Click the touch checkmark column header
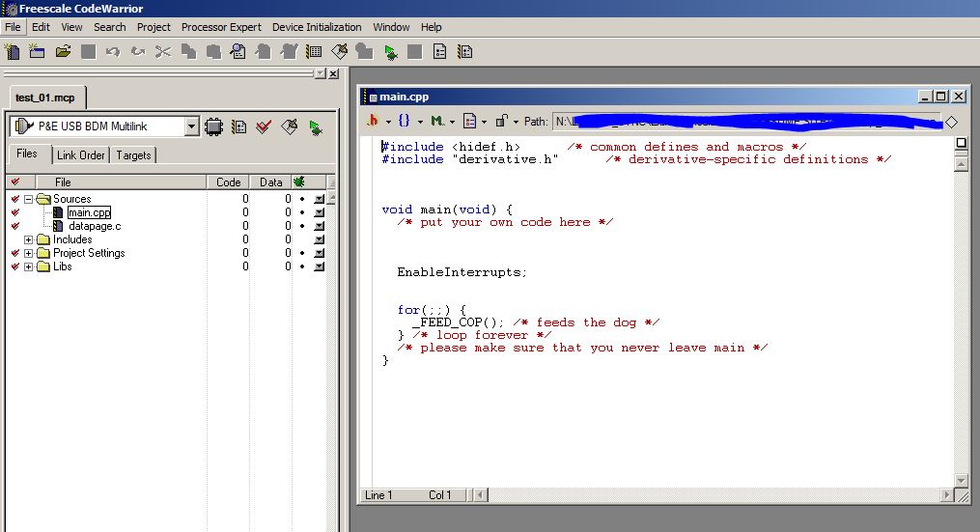Screen dimensions: 980x532 15,182
